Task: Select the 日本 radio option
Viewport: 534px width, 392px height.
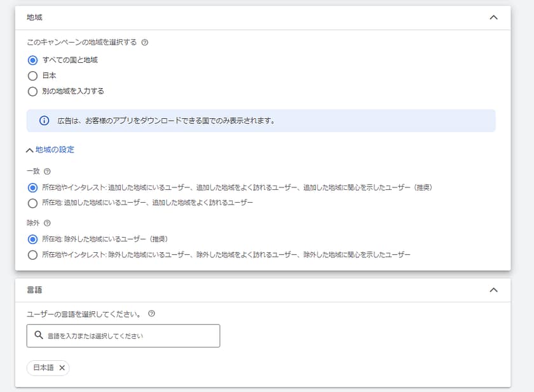Action: (x=33, y=76)
